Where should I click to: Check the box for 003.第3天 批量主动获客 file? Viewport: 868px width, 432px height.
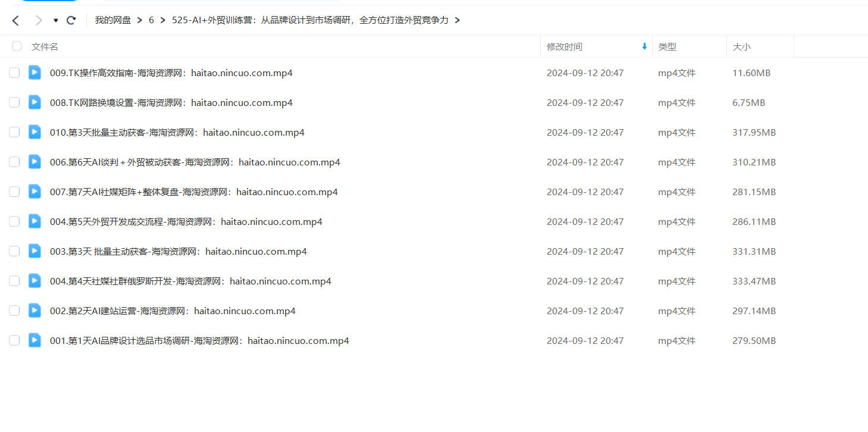click(x=14, y=251)
